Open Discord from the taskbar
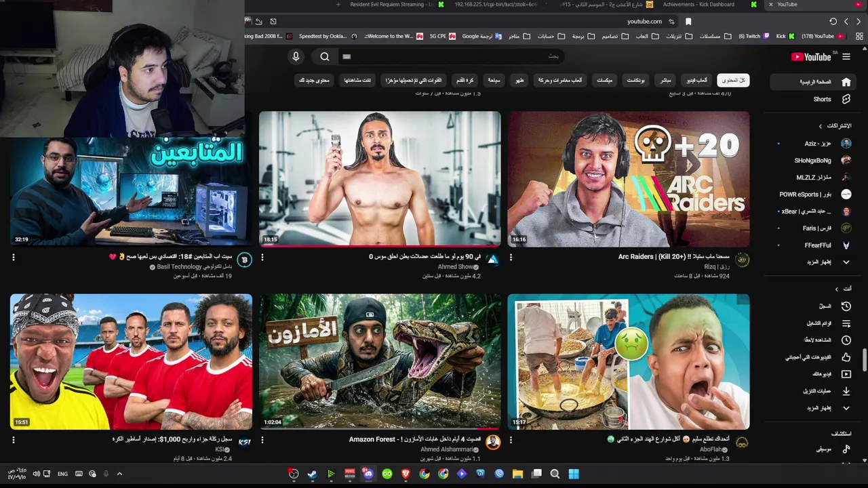This screenshot has width=868, height=488. click(368, 474)
